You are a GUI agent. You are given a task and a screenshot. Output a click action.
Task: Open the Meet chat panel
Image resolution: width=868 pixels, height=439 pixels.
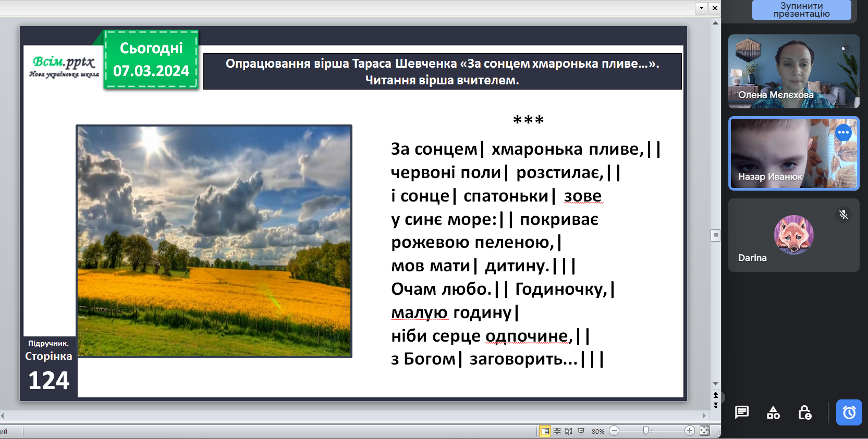pyautogui.click(x=741, y=412)
